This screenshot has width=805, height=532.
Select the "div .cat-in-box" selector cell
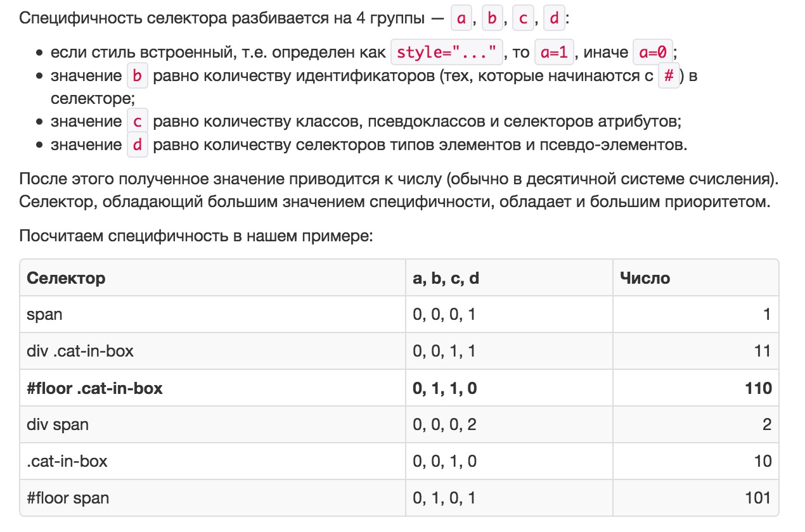click(x=80, y=351)
